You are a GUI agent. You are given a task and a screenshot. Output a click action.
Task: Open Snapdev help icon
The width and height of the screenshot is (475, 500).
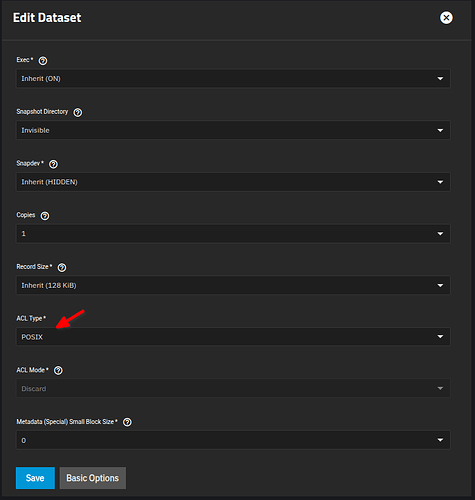click(x=53, y=164)
